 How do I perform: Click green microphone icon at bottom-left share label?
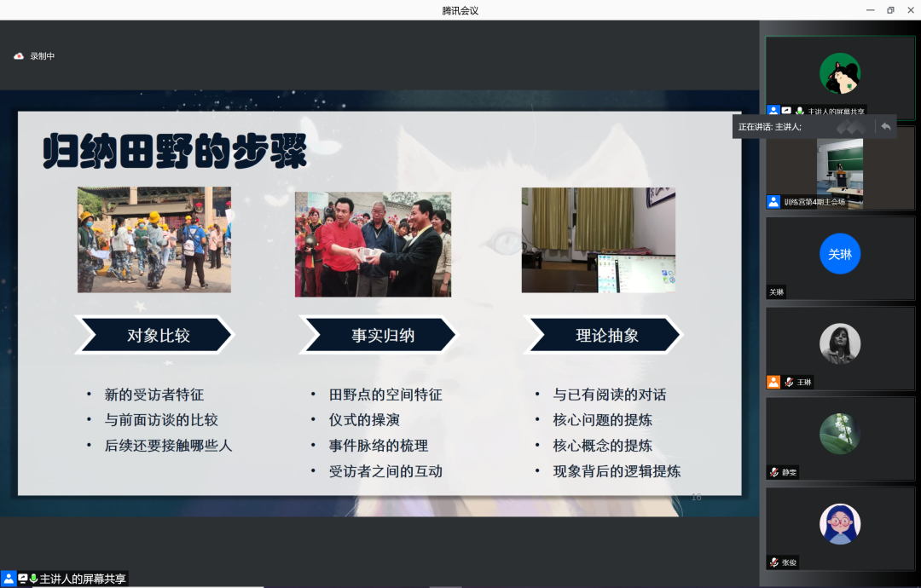pyautogui.click(x=34, y=579)
